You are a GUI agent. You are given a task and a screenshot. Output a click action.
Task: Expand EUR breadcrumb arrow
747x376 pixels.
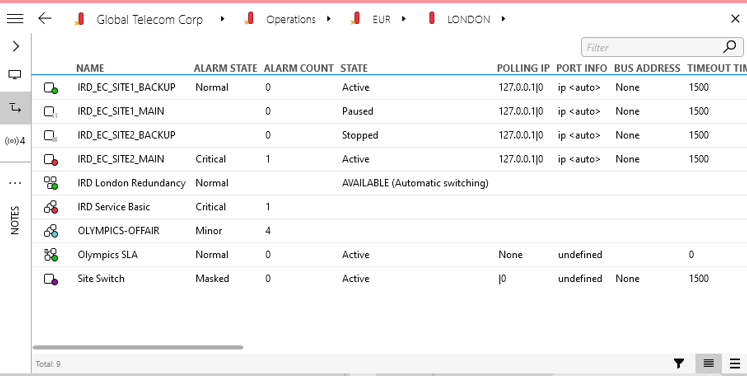404,19
